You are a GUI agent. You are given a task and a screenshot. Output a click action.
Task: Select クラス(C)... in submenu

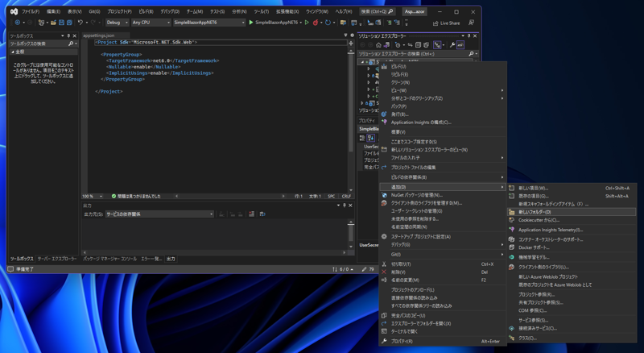click(572, 338)
